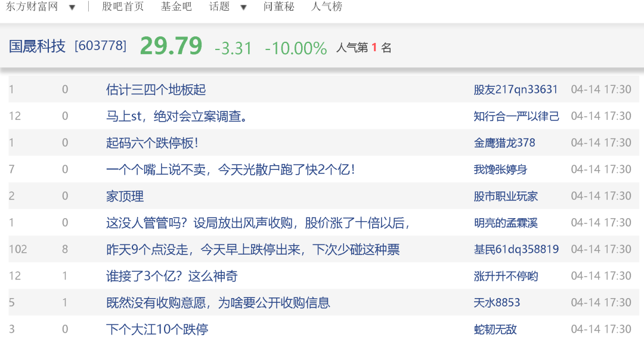Open author profile 基民61dq358819

(516, 249)
